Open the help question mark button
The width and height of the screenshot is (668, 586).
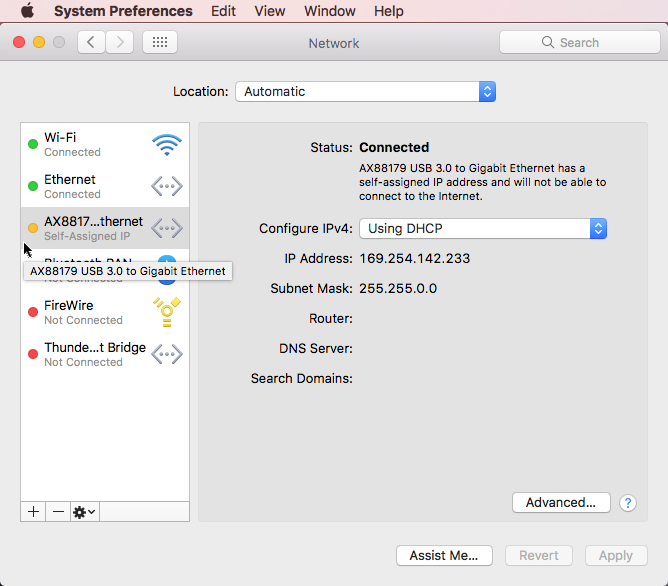628,503
